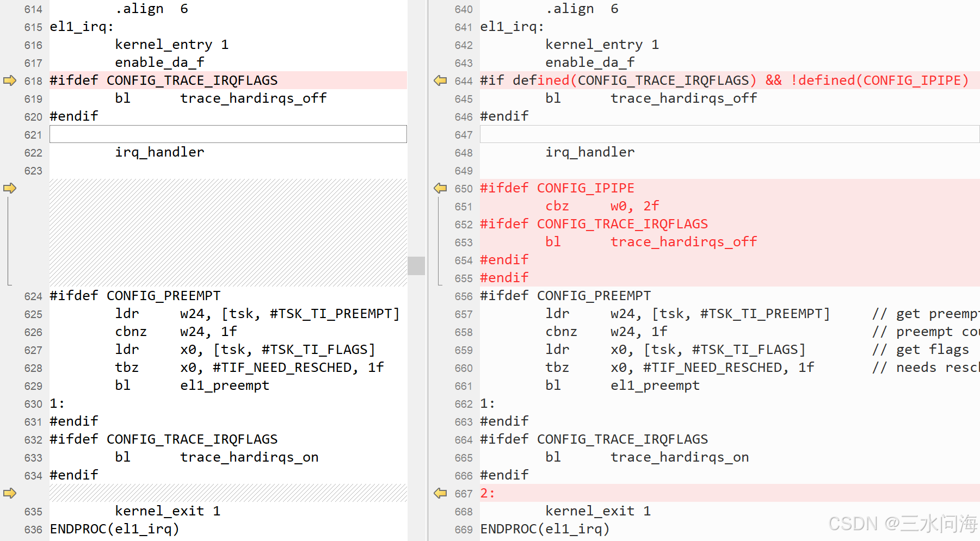This screenshot has width=980, height=541.
Task: Click 'ldr w24, [tsk, #TSK_TI_PREEMPT]' on right line 657
Action: [x=688, y=314]
